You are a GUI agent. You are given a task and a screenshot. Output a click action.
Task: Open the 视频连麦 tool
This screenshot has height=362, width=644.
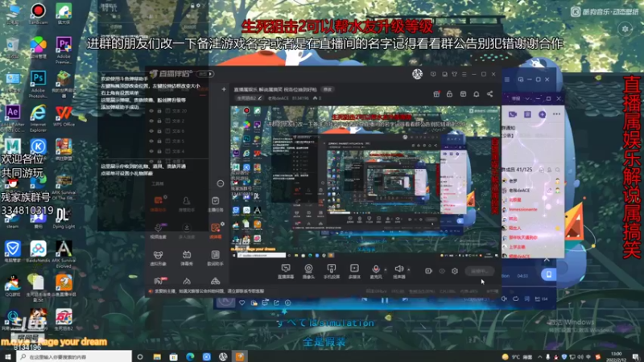[158, 231]
